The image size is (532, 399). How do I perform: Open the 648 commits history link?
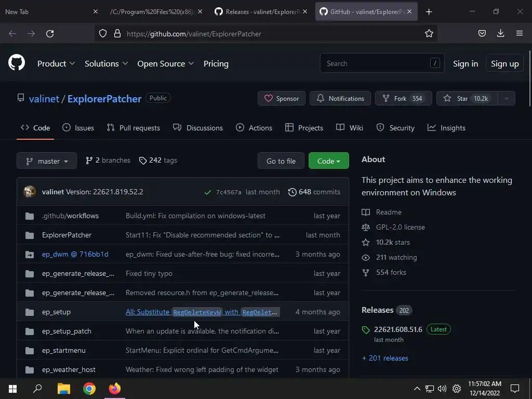click(314, 192)
